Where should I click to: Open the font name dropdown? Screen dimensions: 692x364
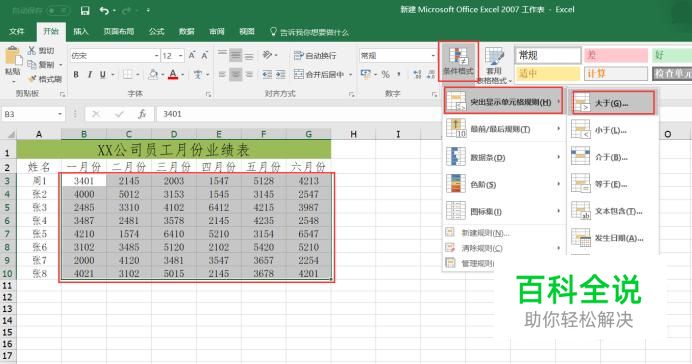pos(156,56)
